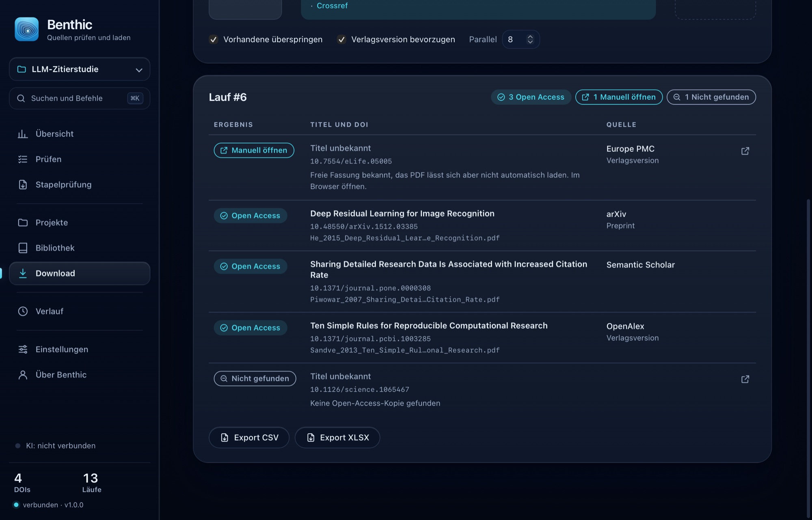This screenshot has height=520, width=812.
Task: Filter by 3 Open Access chip
Action: (531, 97)
